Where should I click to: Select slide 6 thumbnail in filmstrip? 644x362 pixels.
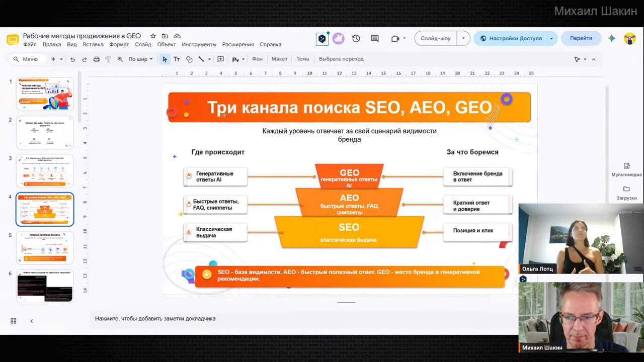coord(45,286)
